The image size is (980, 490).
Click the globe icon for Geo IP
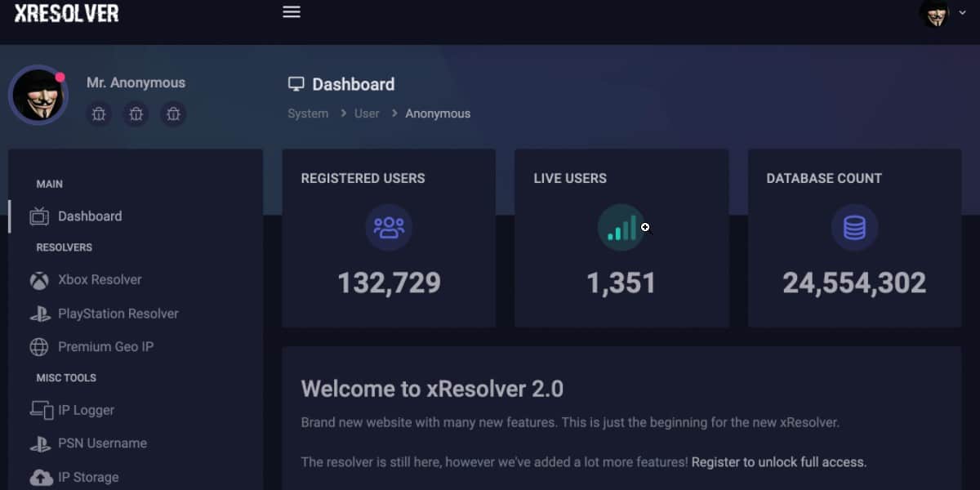(x=39, y=347)
